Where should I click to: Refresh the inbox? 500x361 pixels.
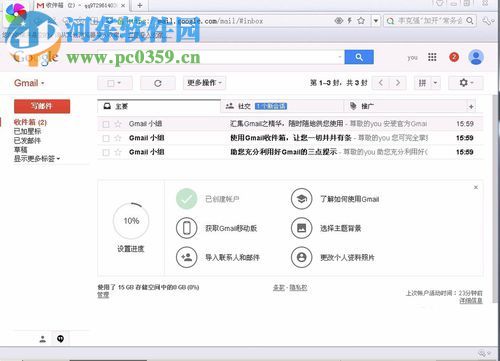coord(158,83)
